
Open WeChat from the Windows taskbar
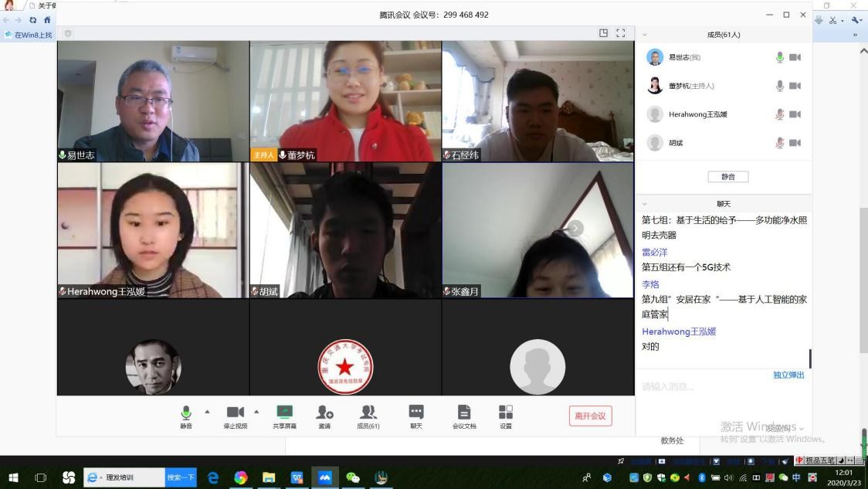353,477
